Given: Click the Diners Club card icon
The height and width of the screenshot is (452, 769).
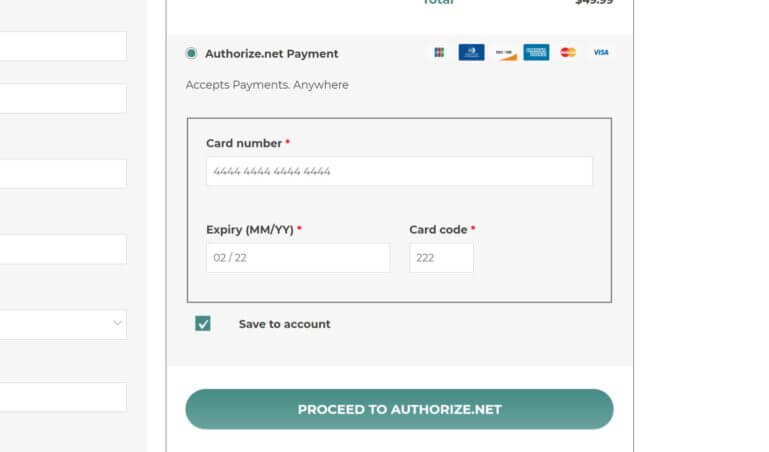Looking at the screenshot, I should click(x=471, y=52).
